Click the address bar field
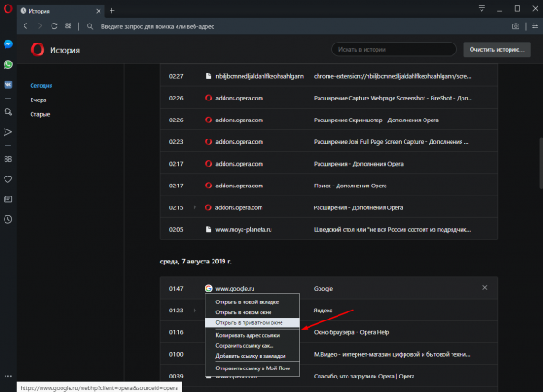This screenshot has width=543, height=392. point(298,26)
